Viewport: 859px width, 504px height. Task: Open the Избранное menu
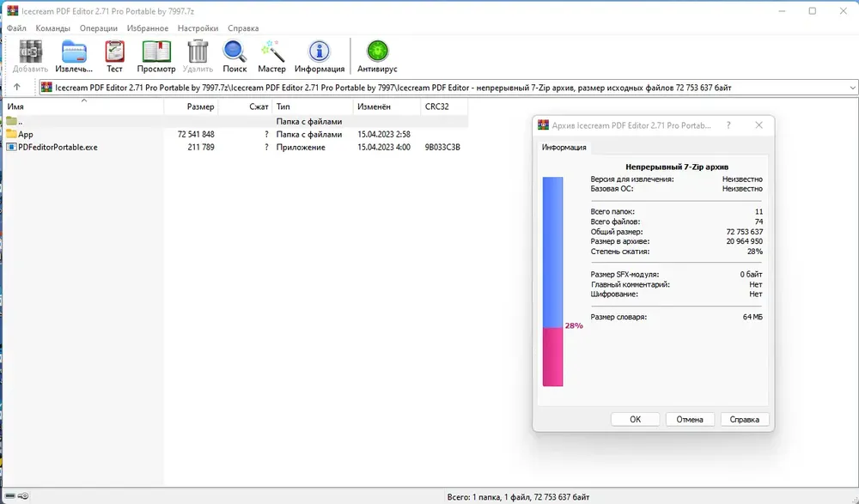point(148,28)
